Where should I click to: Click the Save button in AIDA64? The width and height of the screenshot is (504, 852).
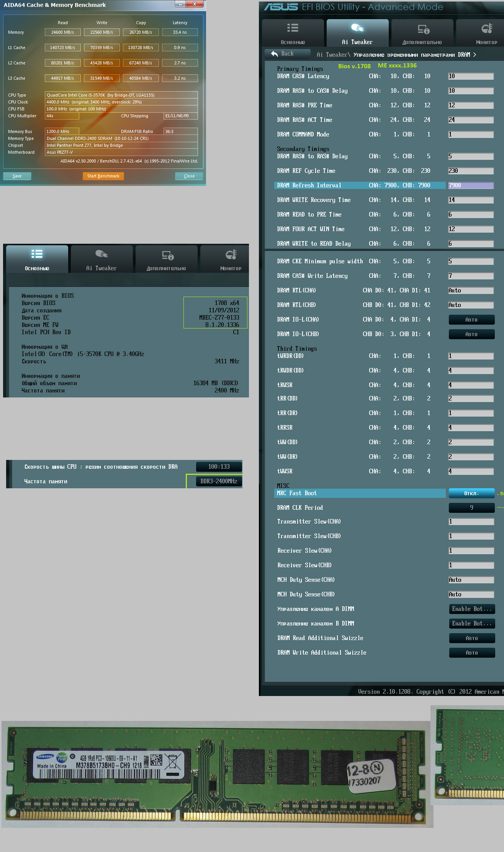(x=17, y=176)
